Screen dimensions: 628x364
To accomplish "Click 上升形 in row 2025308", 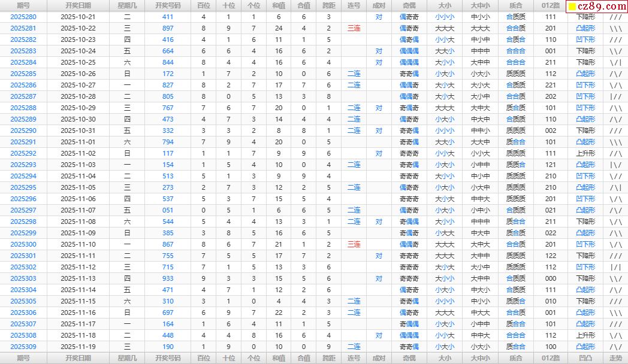I will 585,336.
